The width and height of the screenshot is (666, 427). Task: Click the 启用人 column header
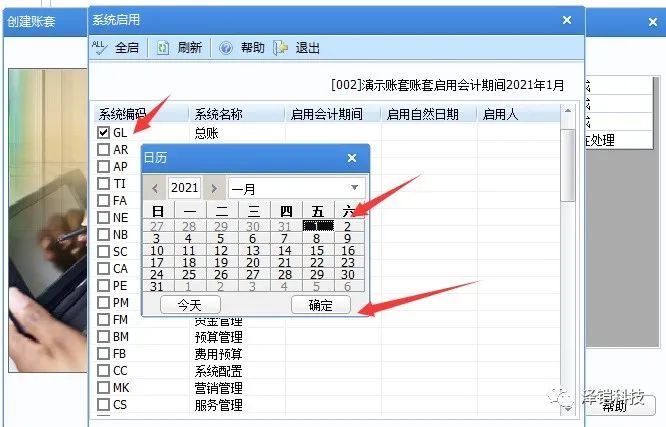point(519,114)
